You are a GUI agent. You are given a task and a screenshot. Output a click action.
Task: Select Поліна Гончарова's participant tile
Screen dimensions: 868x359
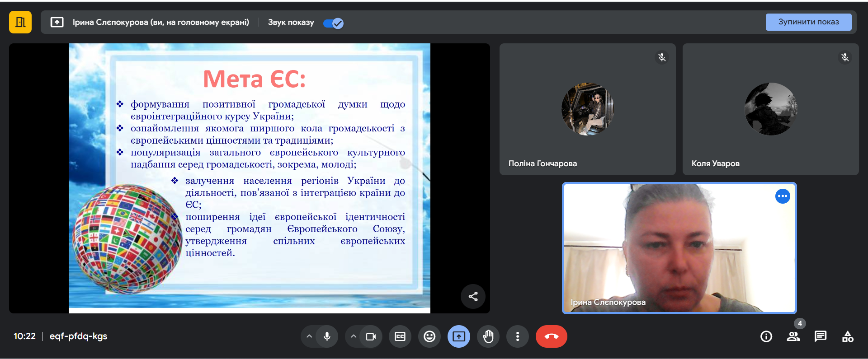point(587,109)
